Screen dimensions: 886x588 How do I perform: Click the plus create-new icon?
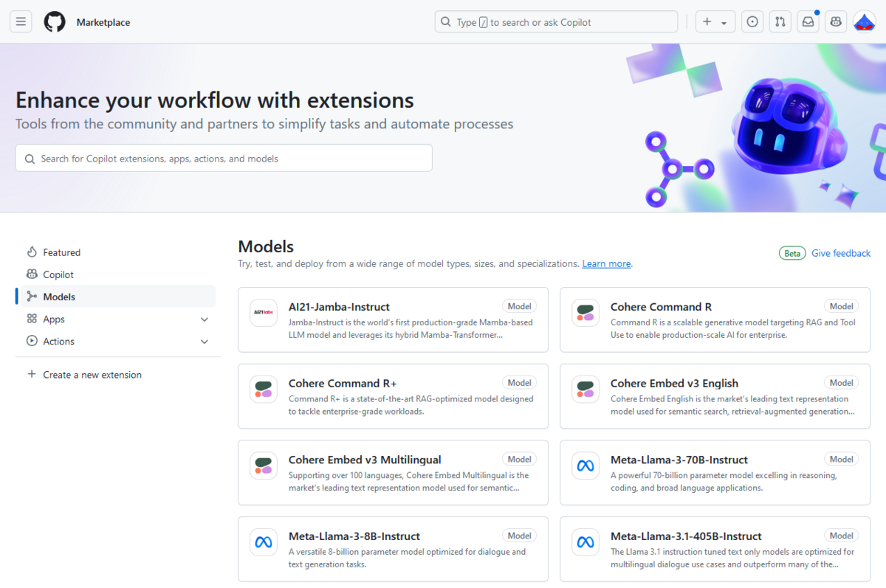707,22
